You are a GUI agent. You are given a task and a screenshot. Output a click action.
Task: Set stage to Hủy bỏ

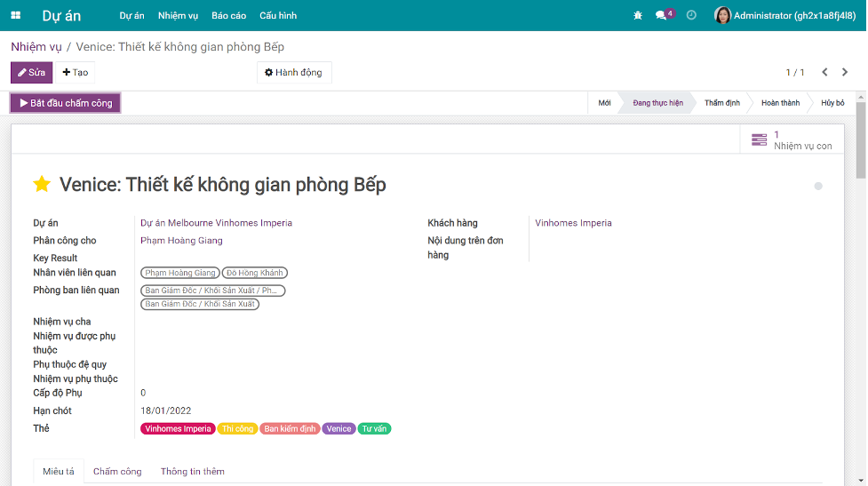(832, 103)
